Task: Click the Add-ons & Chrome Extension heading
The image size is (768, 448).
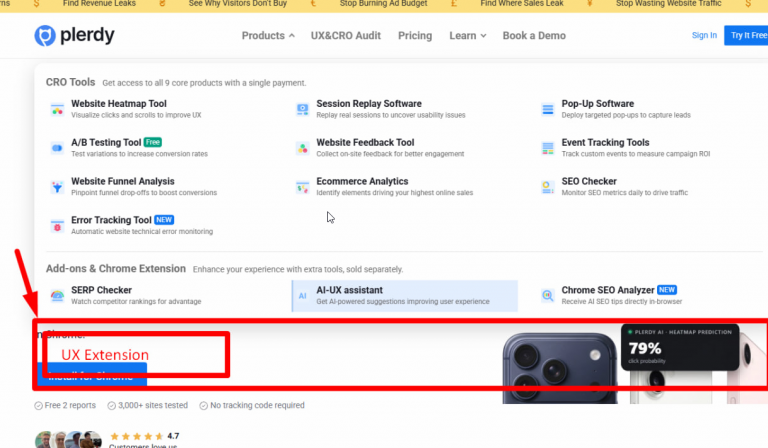Action: tap(116, 269)
